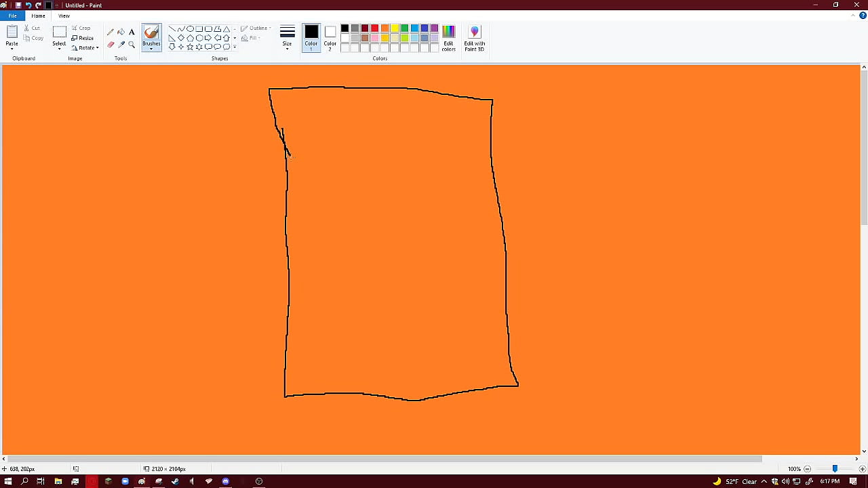Expand the Size thickness dropdown
Image resolution: width=868 pixels, height=488 pixels.
click(287, 37)
